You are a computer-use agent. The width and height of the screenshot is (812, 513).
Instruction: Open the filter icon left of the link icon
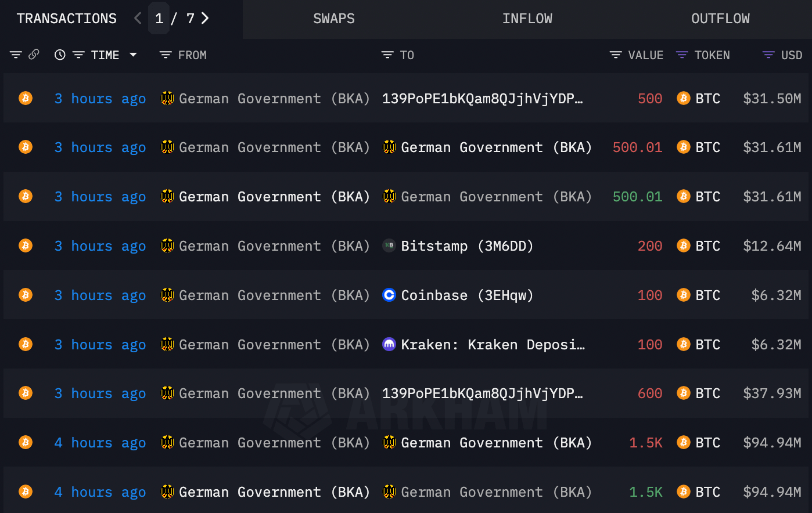click(x=16, y=55)
